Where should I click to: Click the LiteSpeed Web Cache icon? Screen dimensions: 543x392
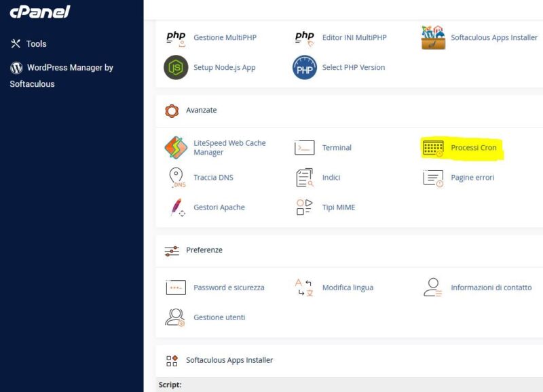point(176,147)
